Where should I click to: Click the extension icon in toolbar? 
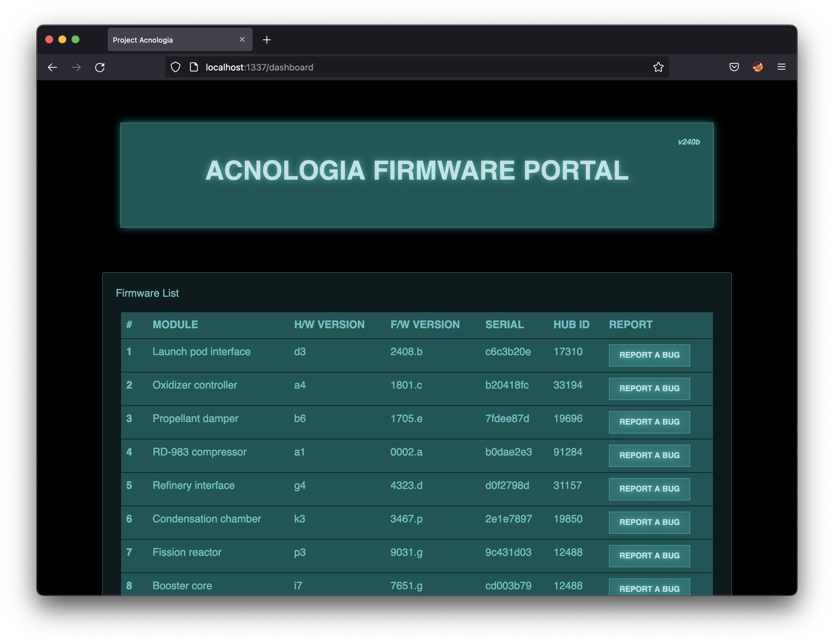[x=758, y=67]
